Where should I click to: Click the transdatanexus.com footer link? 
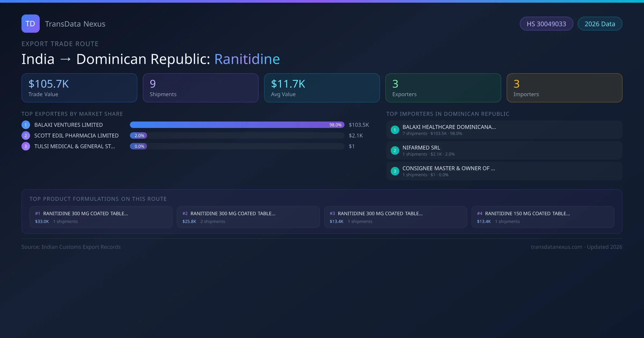tap(556, 247)
